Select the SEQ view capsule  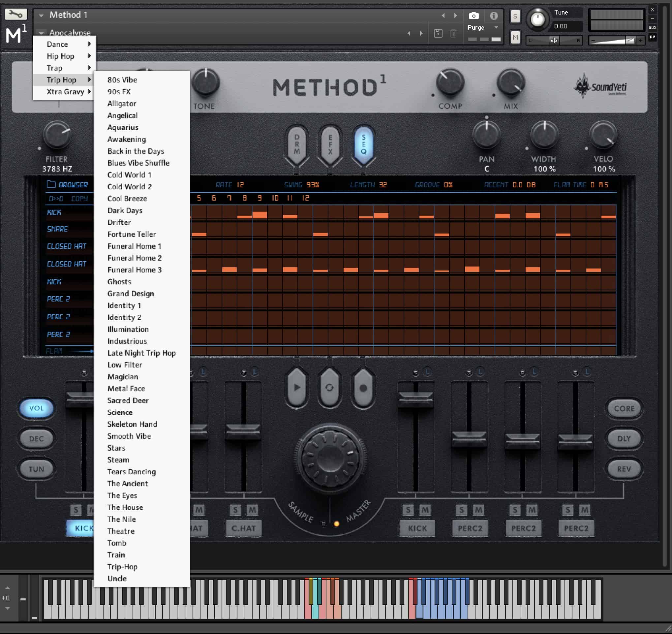click(363, 144)
